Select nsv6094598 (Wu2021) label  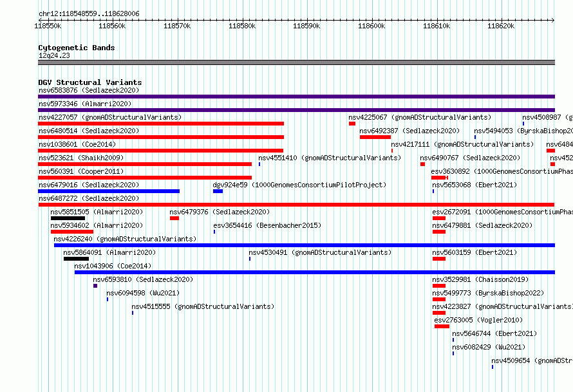pos(143,293)
